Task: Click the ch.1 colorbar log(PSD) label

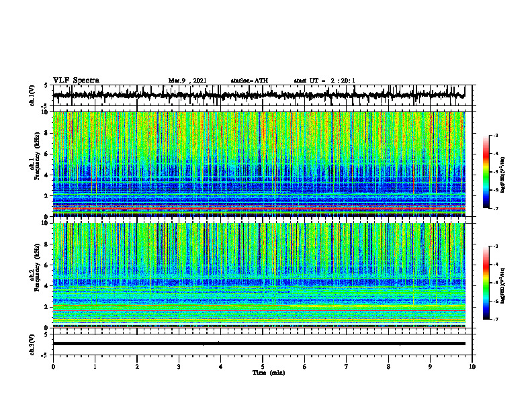Action: [x=503, y=175]
